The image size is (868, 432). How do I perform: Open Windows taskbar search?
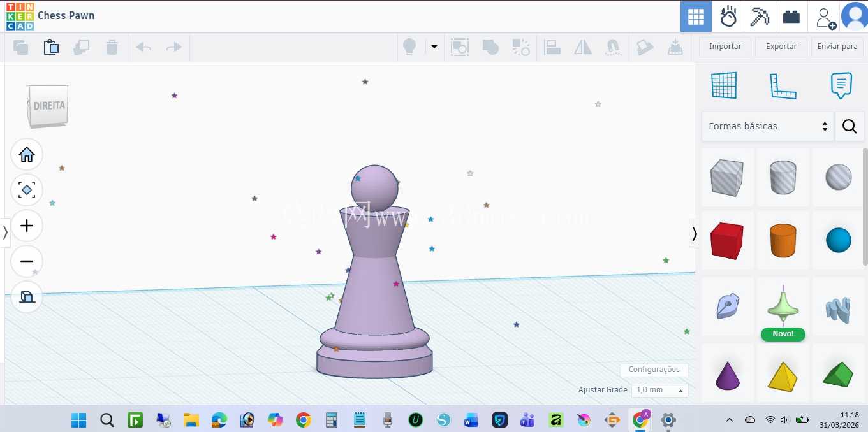[107, 420]
